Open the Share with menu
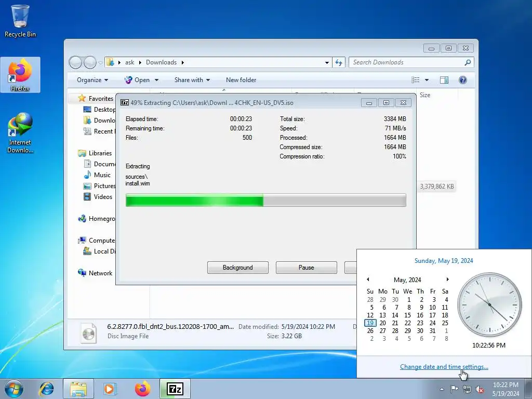Image resolution: width=532 pixels, height=399 pixels. pos(192,80)
